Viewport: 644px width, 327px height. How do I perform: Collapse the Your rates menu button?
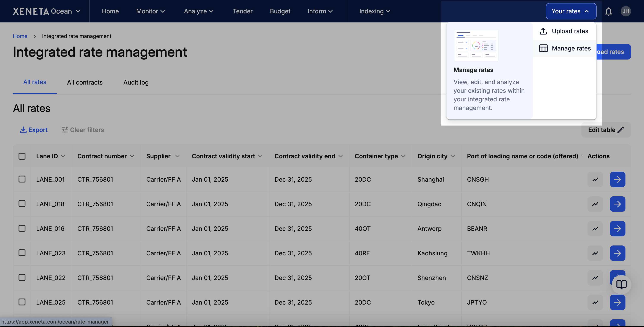click(571, 11)
